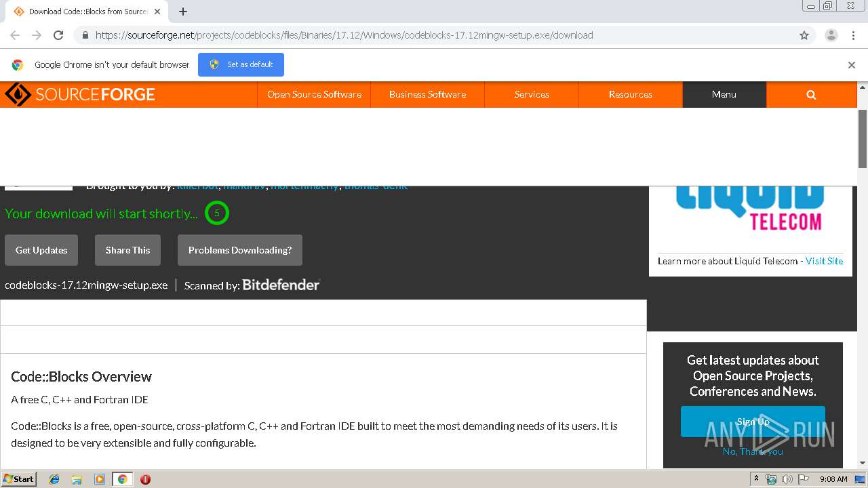Click the browser forward arrow
868x488 pixels.
point(37,35)
